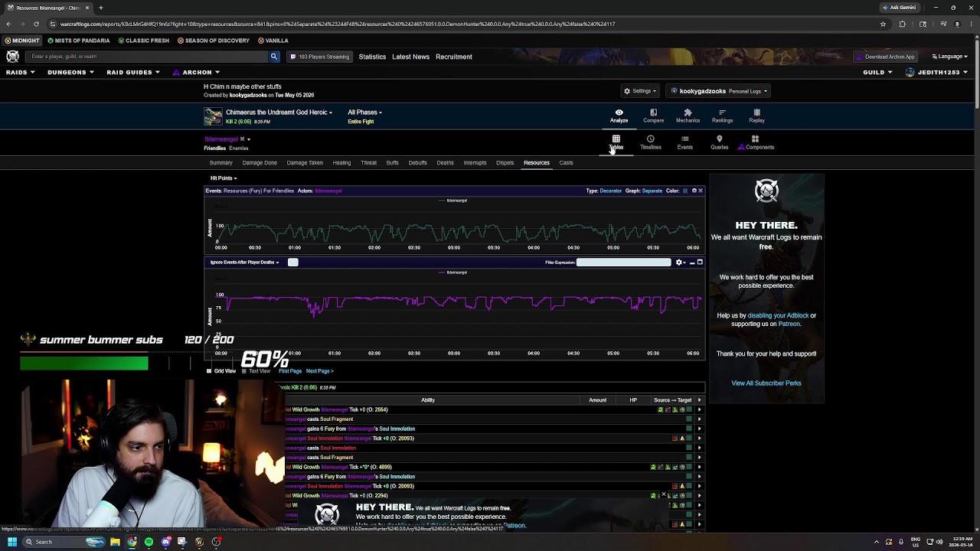Toggle the Ignore Events After Player Deaths box

(292, 262)
